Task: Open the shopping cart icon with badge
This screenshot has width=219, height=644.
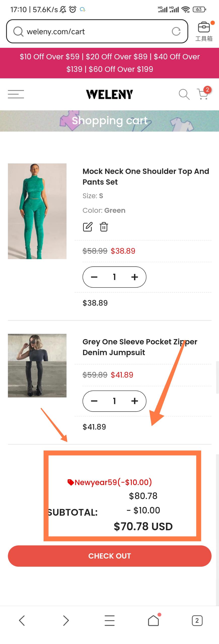Action: pyautogui.click(x=203, y=94)
